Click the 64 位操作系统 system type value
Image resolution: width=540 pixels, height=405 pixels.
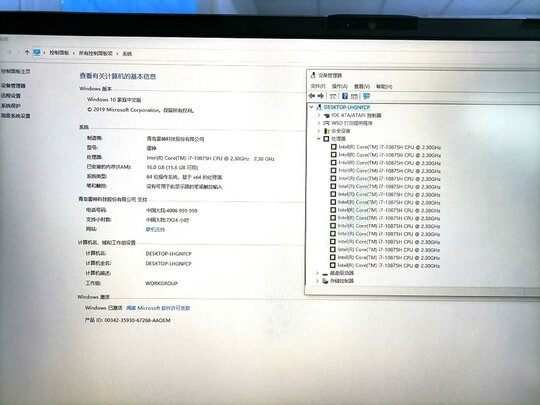point(184,177)
